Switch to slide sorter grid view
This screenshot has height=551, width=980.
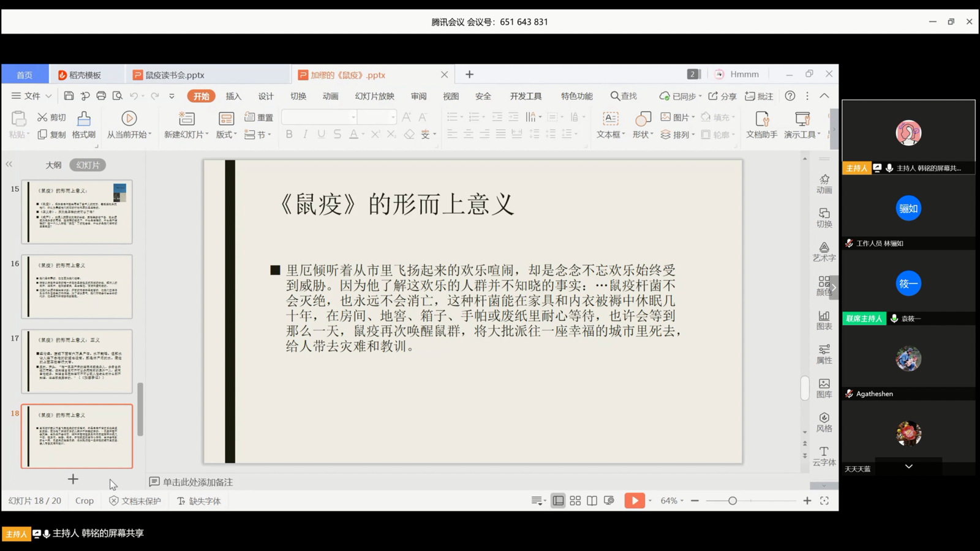pos(575,501)
